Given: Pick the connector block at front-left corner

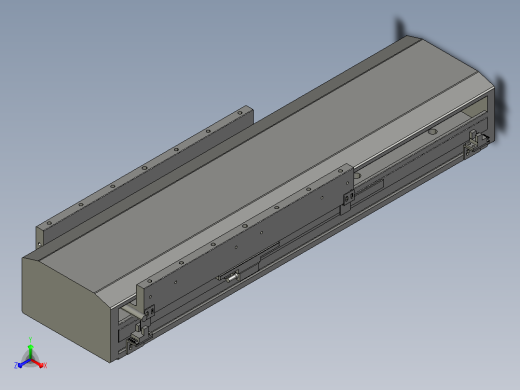Looking at the screenshot, I should tap(135, 338).
